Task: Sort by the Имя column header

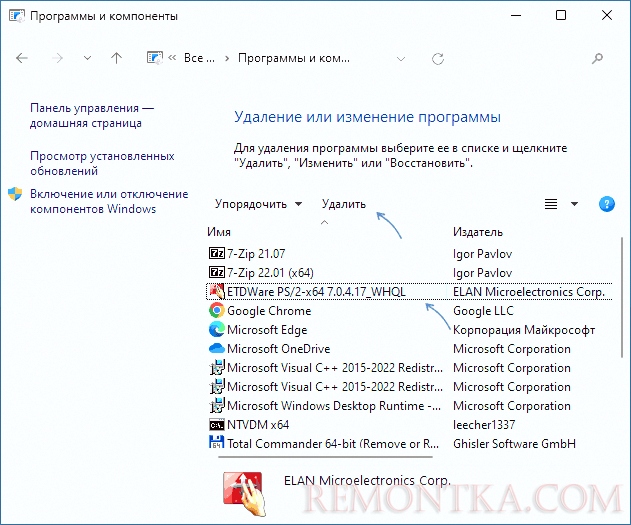Action: [x=219, y=232]
